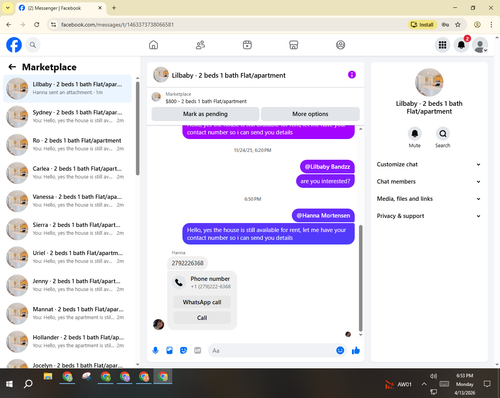
Task: Click the Chrome address bar URL
Action: pyautogui.click(x=117, y=25)
